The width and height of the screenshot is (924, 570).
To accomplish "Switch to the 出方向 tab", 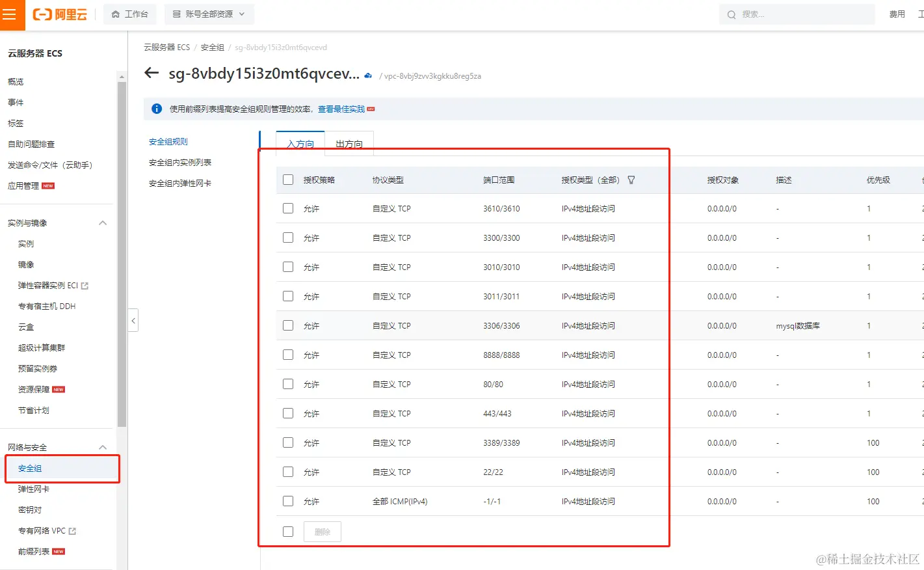I will pos(349,144).
